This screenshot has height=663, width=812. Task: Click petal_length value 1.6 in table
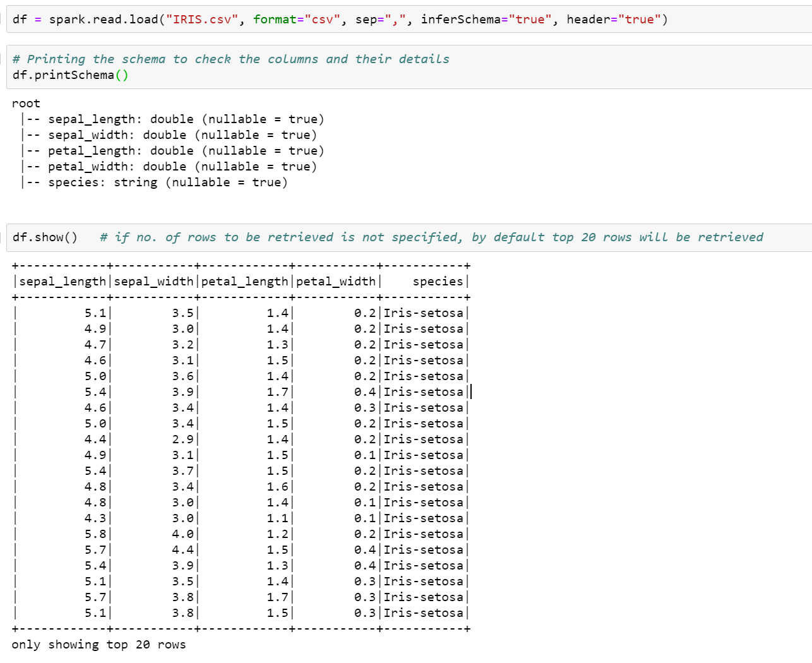click(x=277, y=487)
